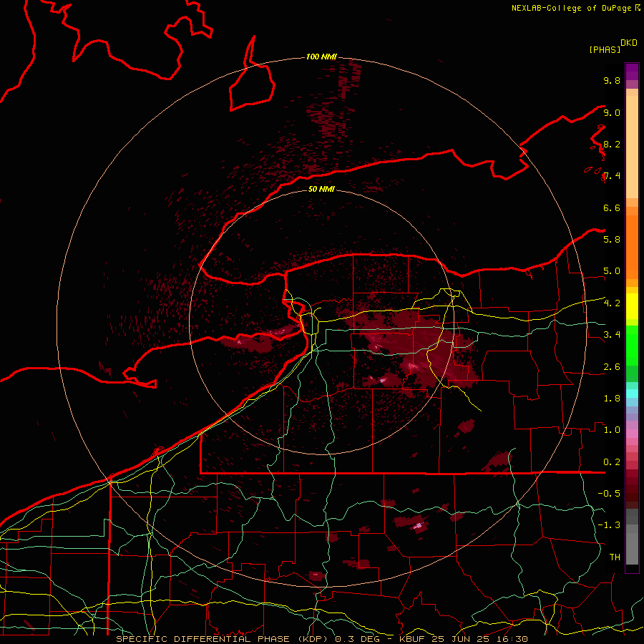Click the 4.2 value on the color scale

pyautogui.click(x=612, y=303)
